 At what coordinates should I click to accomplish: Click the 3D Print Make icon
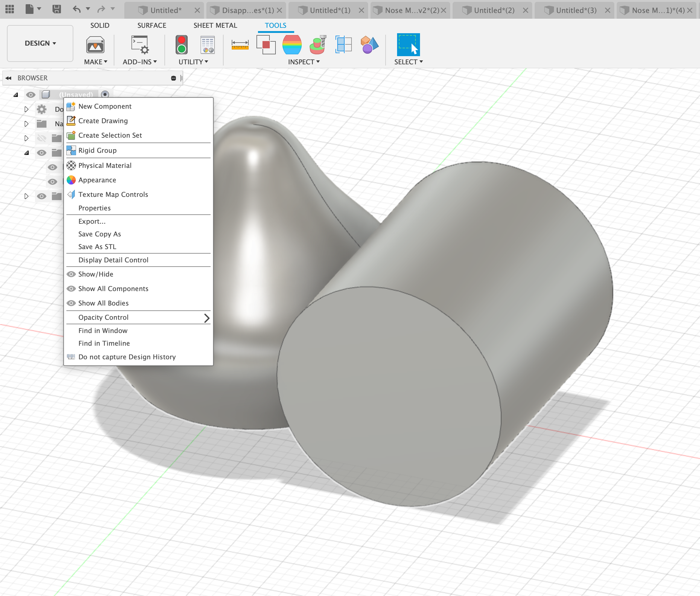[95, 45]
